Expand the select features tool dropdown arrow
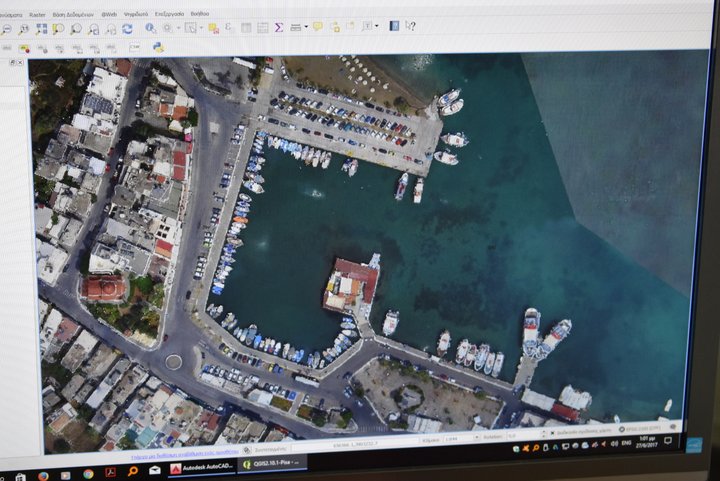720x481 pixels. coord(201,28)
